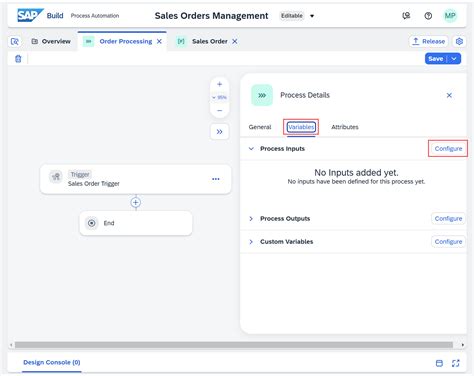Open project settings gear icon
Image resolution: width=474 pixels, height=376 pixels.
point(459,41)
